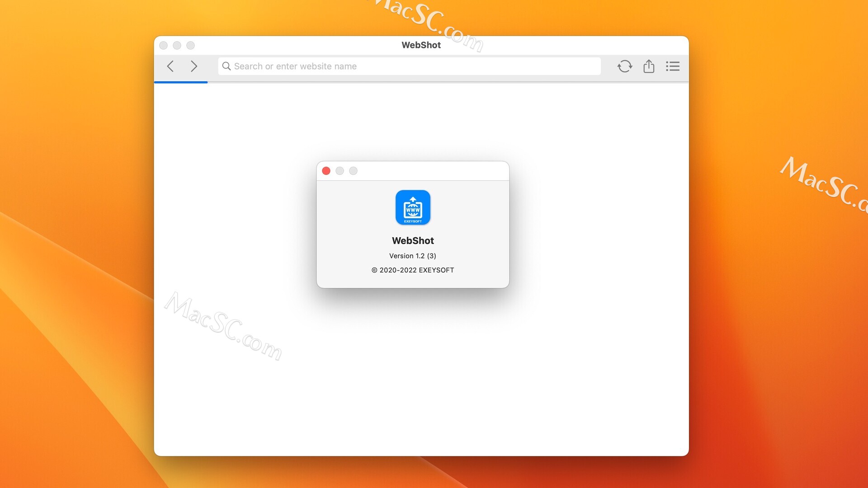The width and height of the screenshot is (868, 488).
Task: Close the About WebShot dialog
Action: (x=326, y=171)
